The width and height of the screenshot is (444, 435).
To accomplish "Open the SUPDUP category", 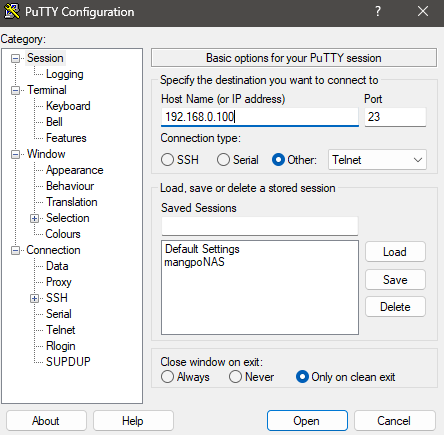I will (x=68, y=362).
